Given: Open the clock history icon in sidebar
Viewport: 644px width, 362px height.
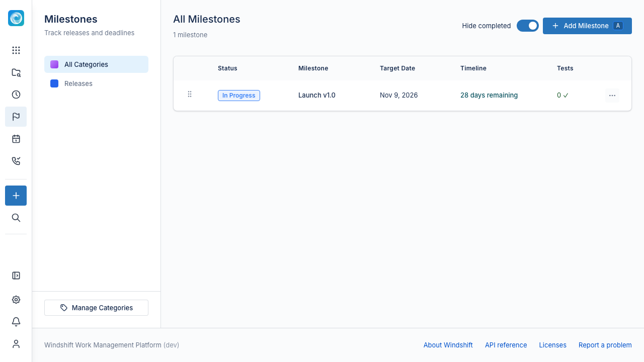Looking at the screenshot, I should (16, 95).
